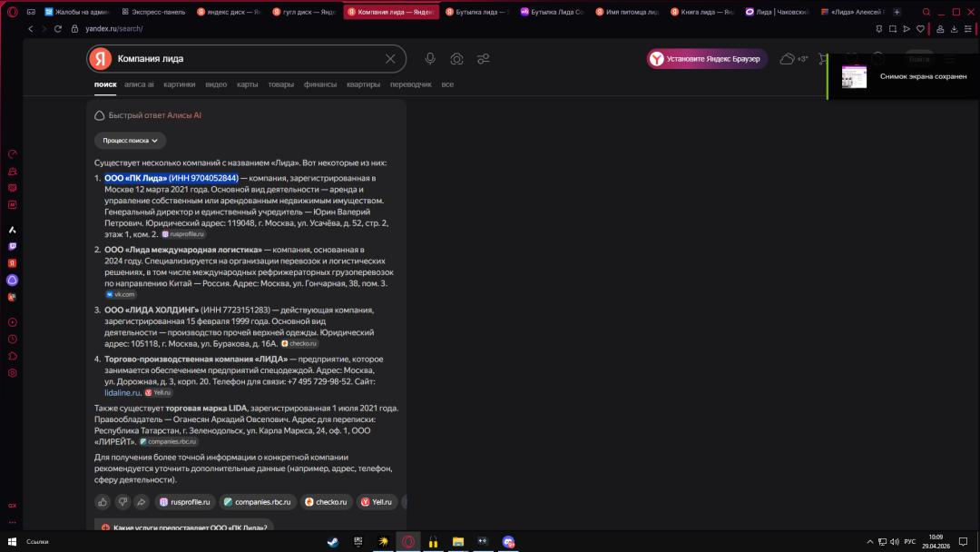The height and width of the screenshot is (552, 980).
Task: Click inline checko.ru citation badge
Action: (299, 344)
